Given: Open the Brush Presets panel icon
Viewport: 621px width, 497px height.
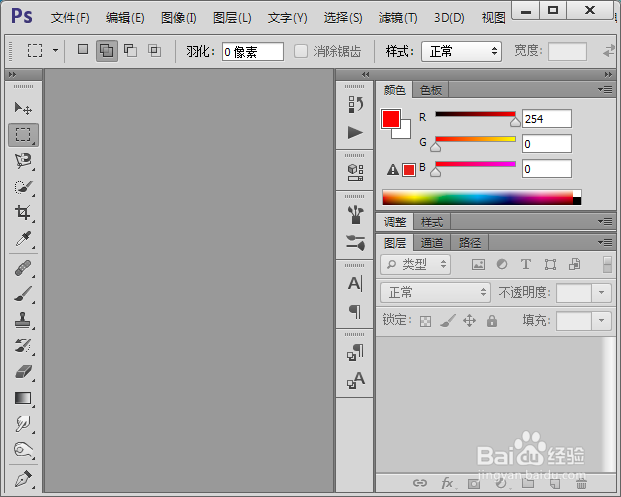Looking at the screenshot, I should click(x=355, y=214).
